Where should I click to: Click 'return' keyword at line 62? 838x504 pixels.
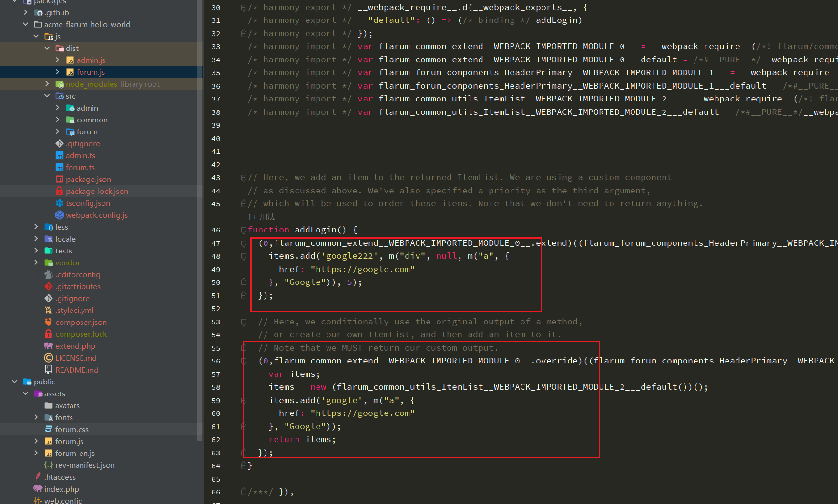coord(284,439)
